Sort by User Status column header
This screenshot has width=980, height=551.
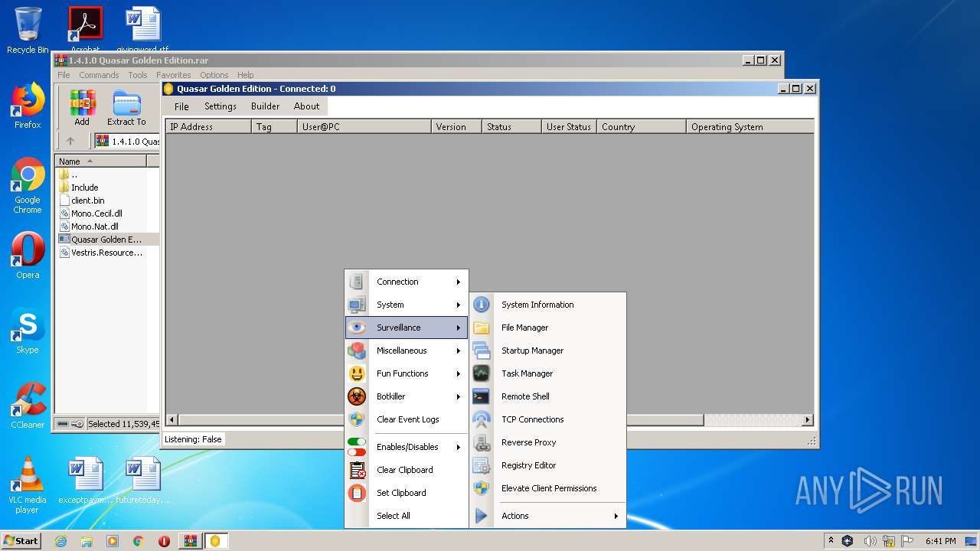[569, 127]
